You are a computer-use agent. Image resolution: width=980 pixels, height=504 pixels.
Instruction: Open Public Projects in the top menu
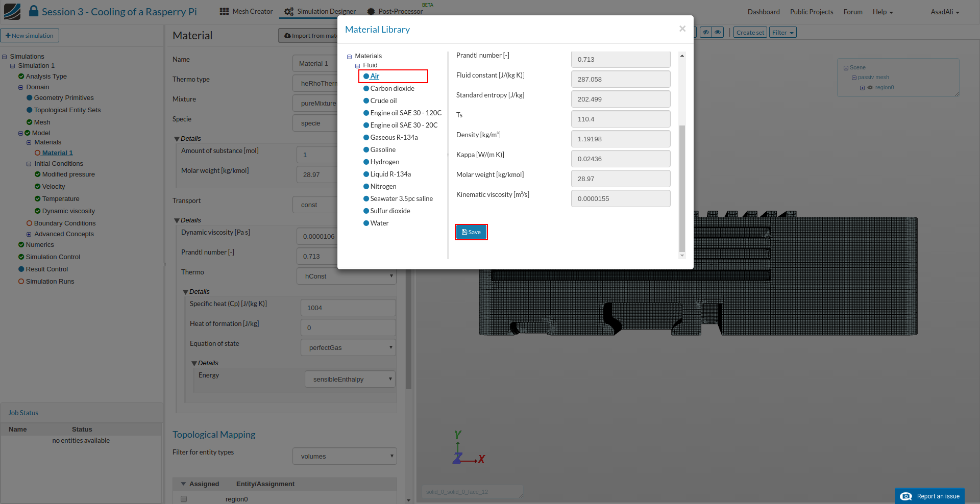click(812, 12)
